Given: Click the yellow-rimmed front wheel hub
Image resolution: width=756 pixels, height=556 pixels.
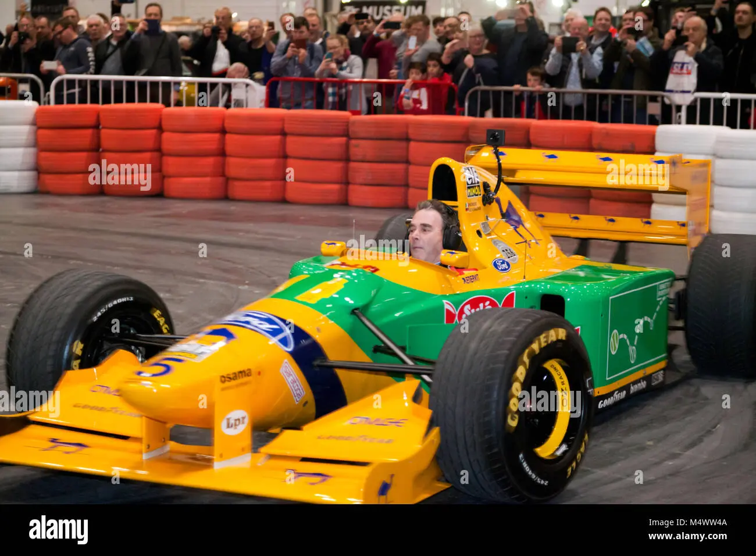Looking at the screenshot, I should (x=551, y=408).
